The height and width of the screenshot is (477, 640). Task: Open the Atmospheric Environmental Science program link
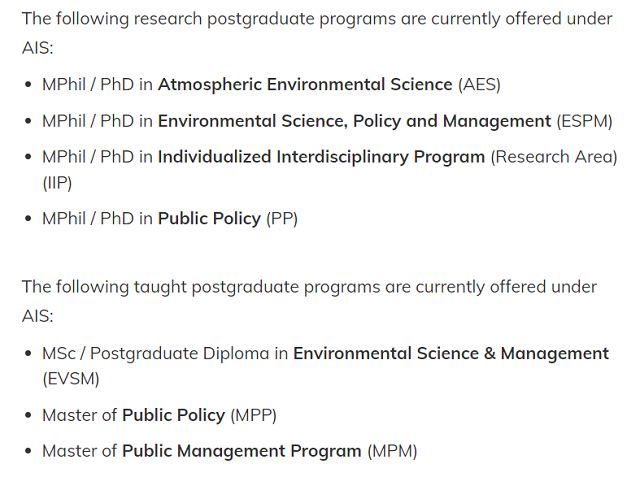point(305,84)
